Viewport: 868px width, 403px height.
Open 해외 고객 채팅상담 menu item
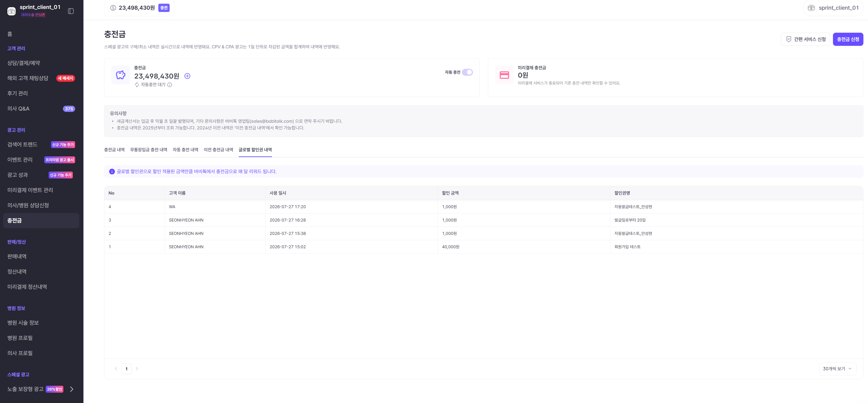[x=41, y=78]
